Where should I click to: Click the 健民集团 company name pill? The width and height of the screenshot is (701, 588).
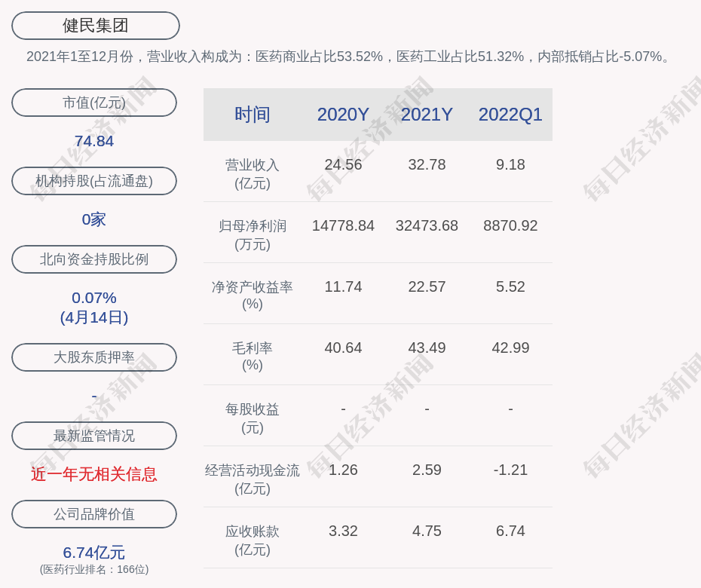(96, 26)
